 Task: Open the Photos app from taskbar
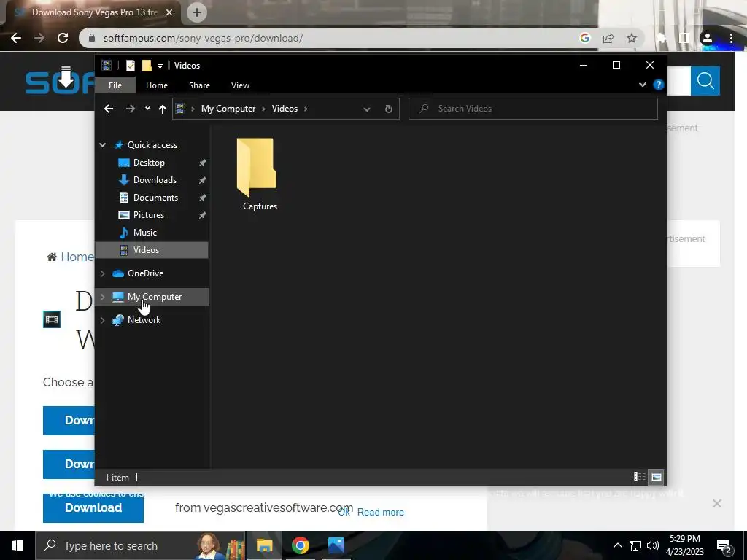(x=336, y=545)
